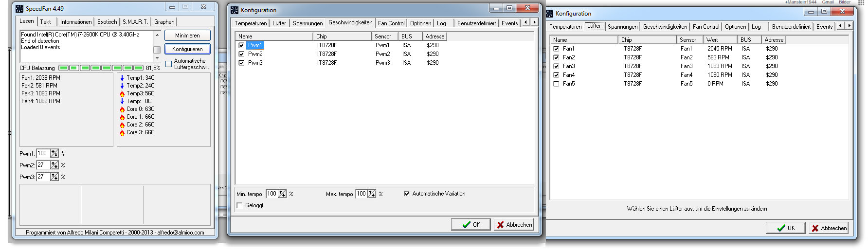Click the Konfigurieren button

pyautogui.click(x=187, y=49)
